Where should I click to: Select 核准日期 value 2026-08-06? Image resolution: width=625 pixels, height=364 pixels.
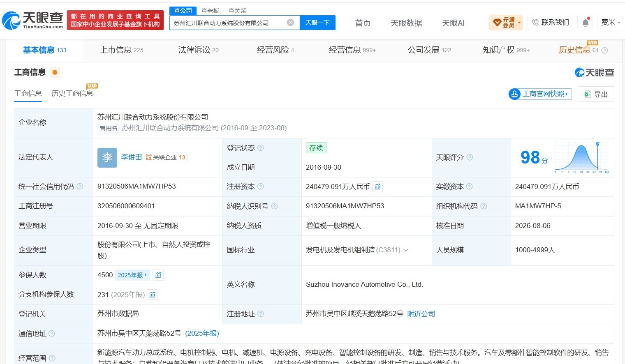(x=532, y=226)
